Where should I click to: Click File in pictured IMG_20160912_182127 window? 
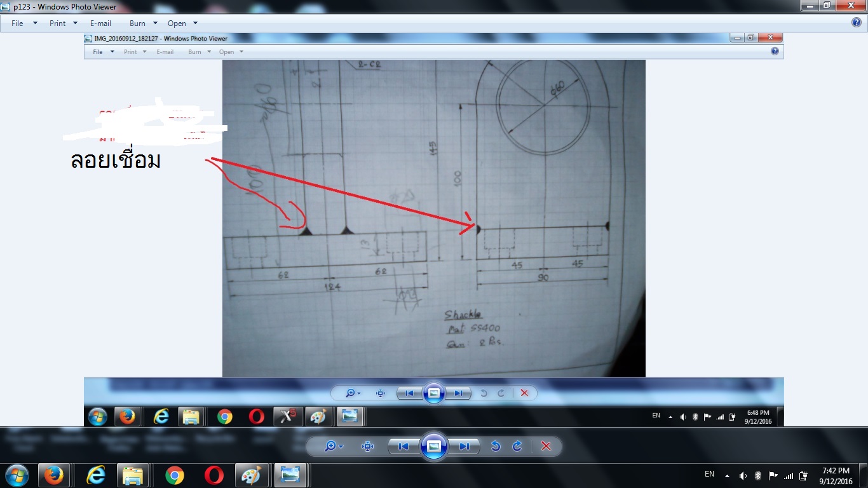(98, 52)
